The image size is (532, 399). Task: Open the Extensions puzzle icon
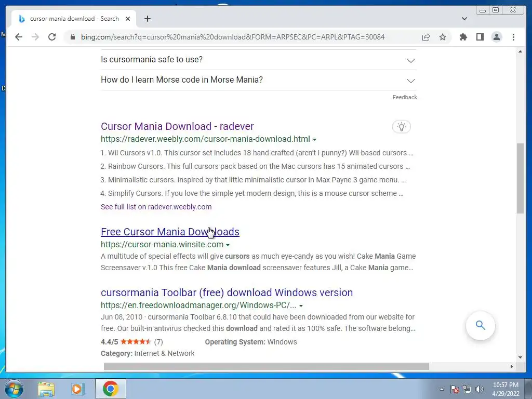(x=463, y=37)
